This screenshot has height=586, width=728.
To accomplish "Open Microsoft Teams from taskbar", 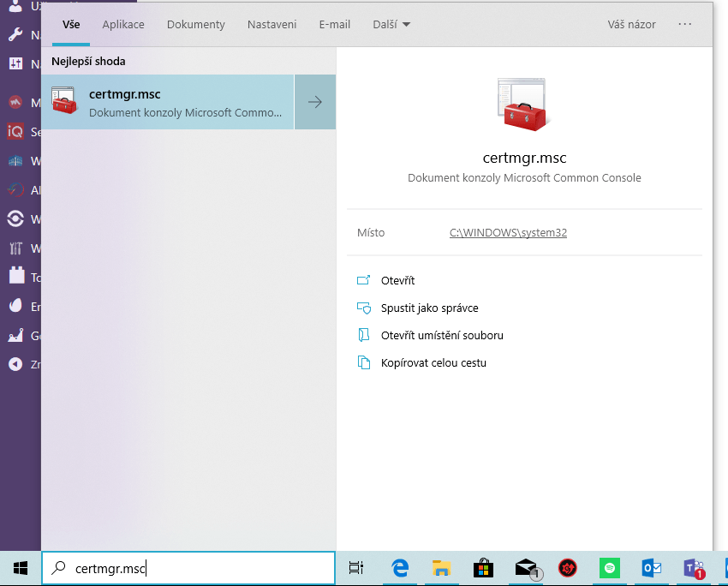I will 694,568.
